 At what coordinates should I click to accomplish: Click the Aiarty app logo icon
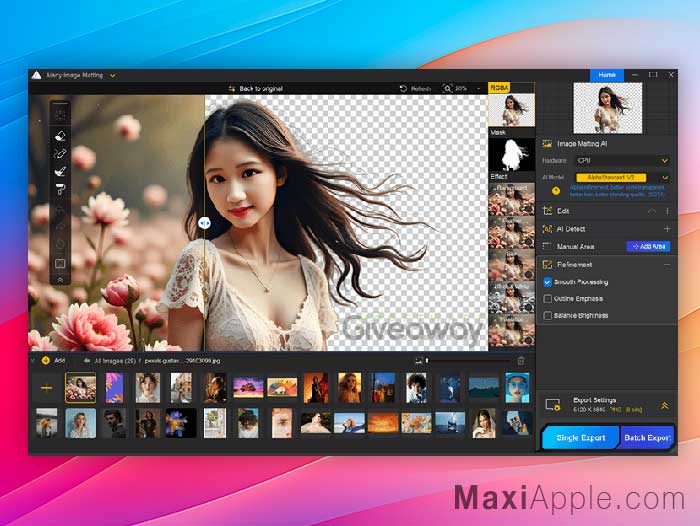37,75
